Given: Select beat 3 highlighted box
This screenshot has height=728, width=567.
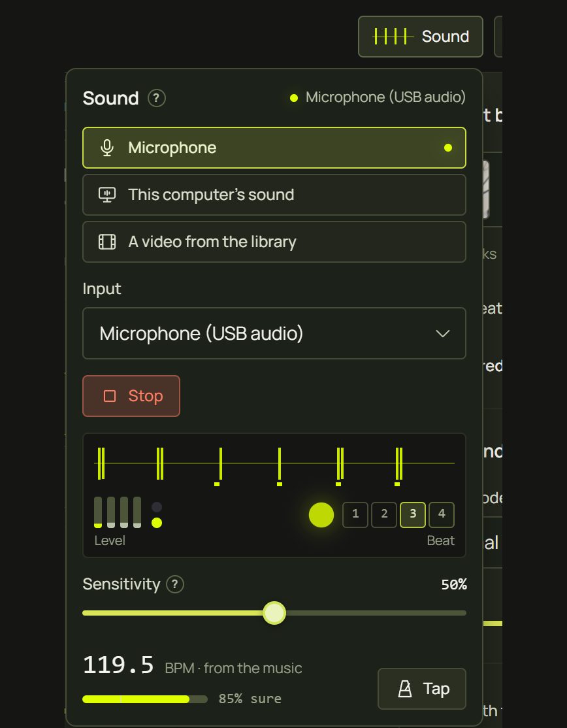Looking at the screenshot, I should point(413,514).
